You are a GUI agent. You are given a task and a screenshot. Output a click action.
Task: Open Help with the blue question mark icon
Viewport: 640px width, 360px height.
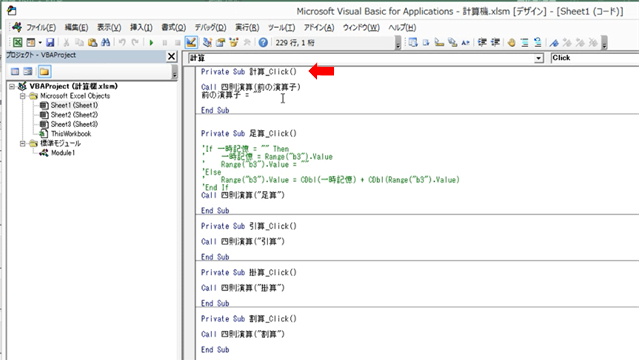263,42
